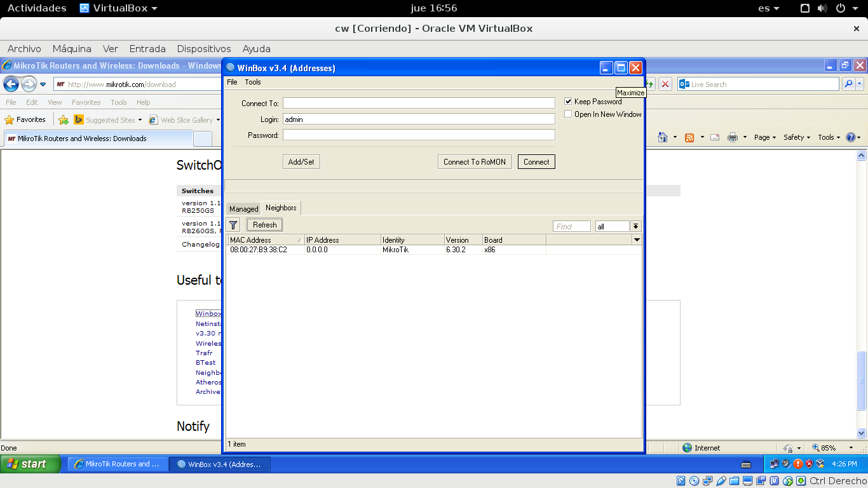Click the Favorites star button
This screenshot has height=488, width=868.
coord(25,119)
